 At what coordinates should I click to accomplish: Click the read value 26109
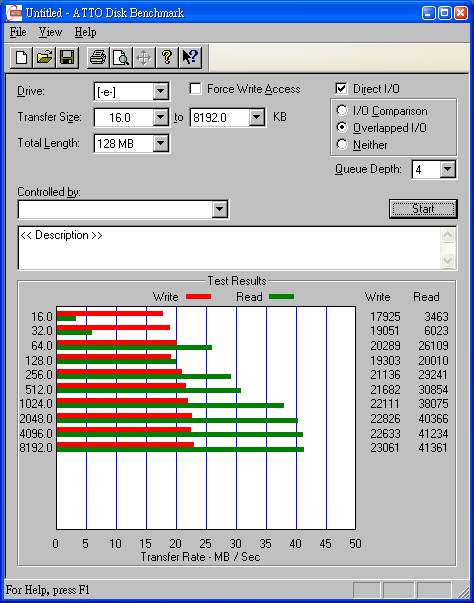433,346
